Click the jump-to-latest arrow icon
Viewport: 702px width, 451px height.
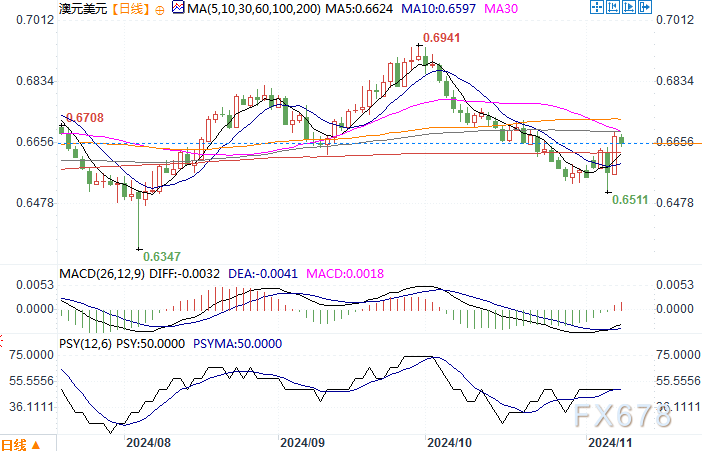[x=645, y=7]
